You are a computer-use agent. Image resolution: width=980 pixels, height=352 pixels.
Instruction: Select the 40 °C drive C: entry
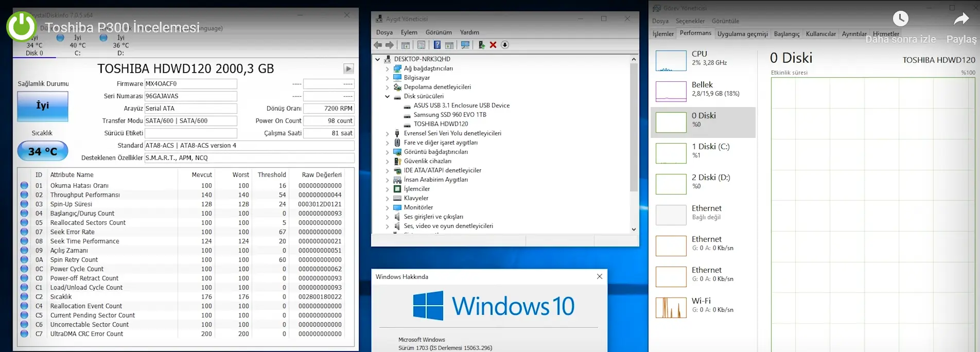click(77, 45)
